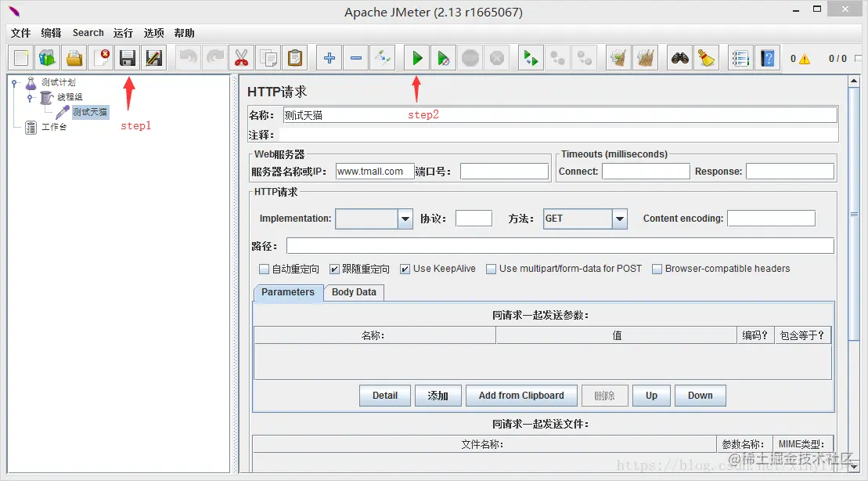Click the 删除 button
868x481 pixels.
coord(604,396)
